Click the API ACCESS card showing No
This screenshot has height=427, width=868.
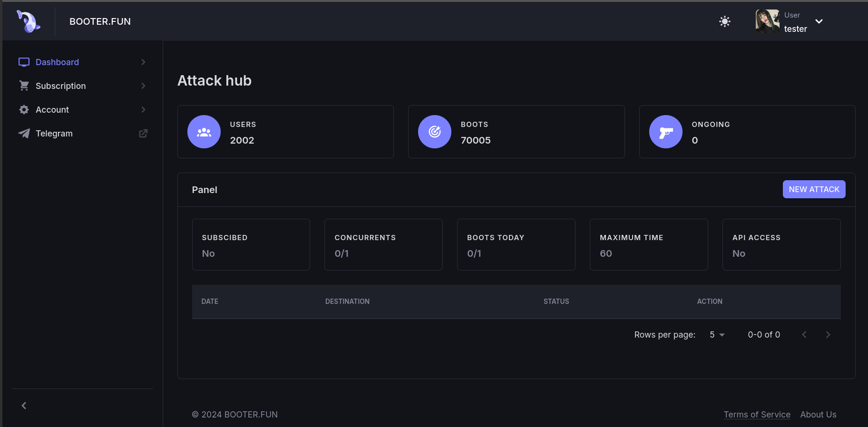click(781, 245)
